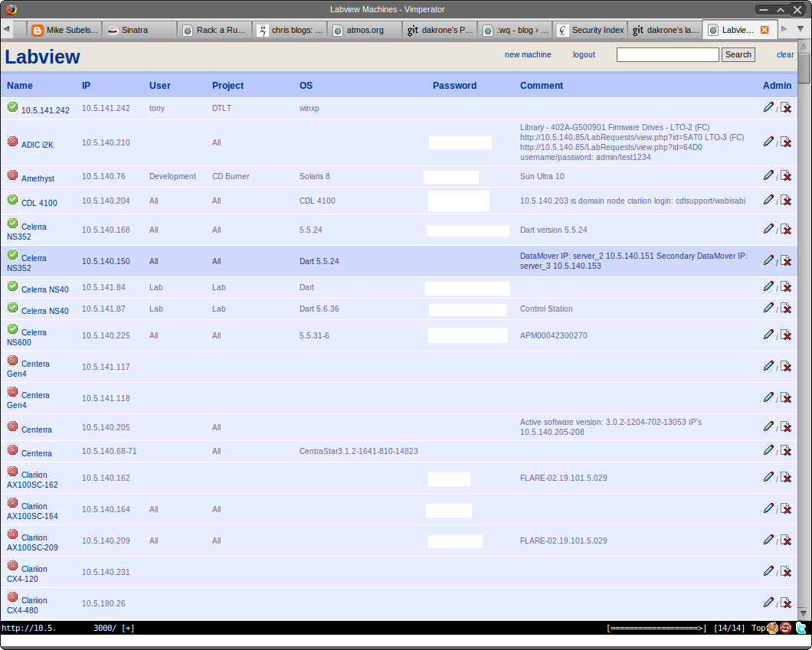Edit the Celerra NS600 machine entry
The width and height of the screenshot is (812, 650).
point(768,335)
